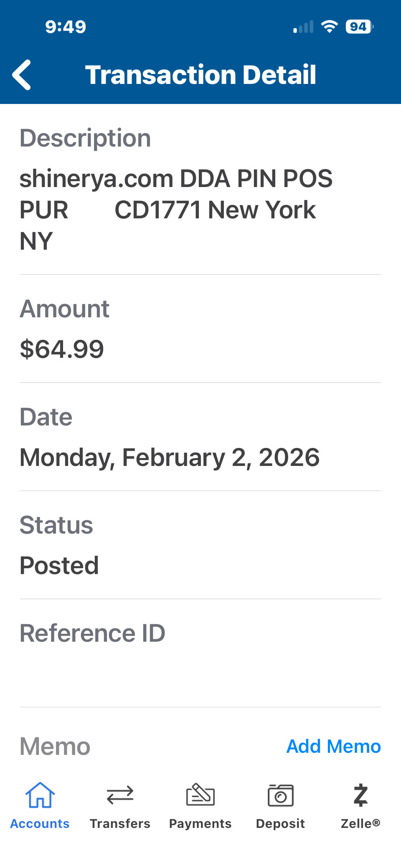This screenshot has height=868, width=401.
Task: Open the Accounts house icon
Action: tap(40, 795)
